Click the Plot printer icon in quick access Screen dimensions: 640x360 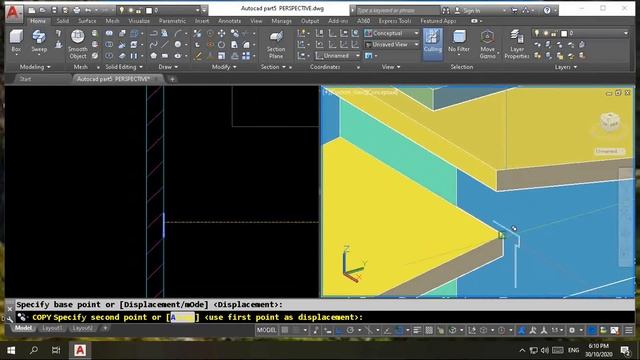click(x=76, y=10)
